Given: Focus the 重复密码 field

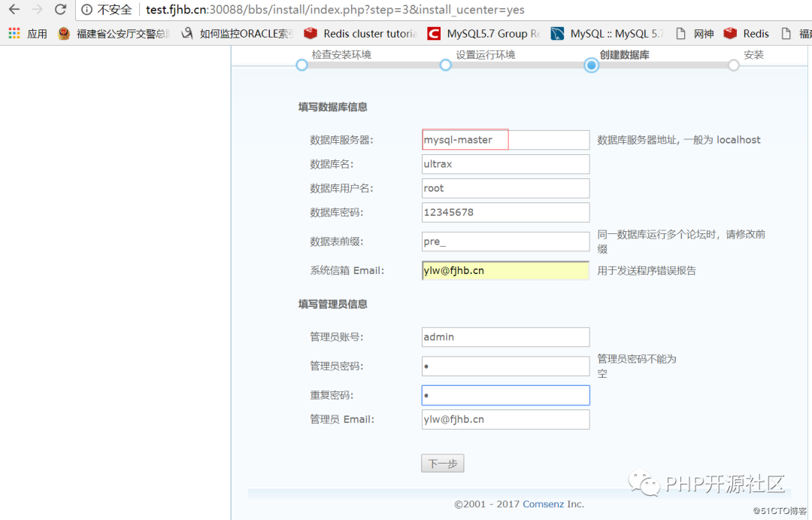Looking at the screenshot, I should tap(505, 396).
